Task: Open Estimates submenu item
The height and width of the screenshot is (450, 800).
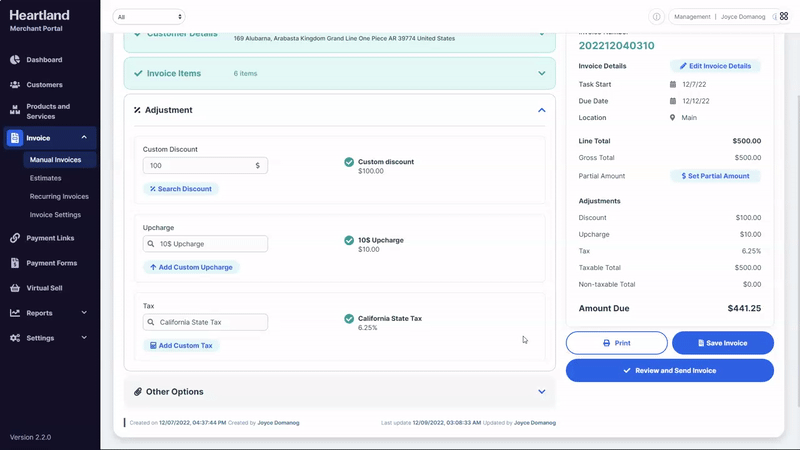Action: (45, 178)
